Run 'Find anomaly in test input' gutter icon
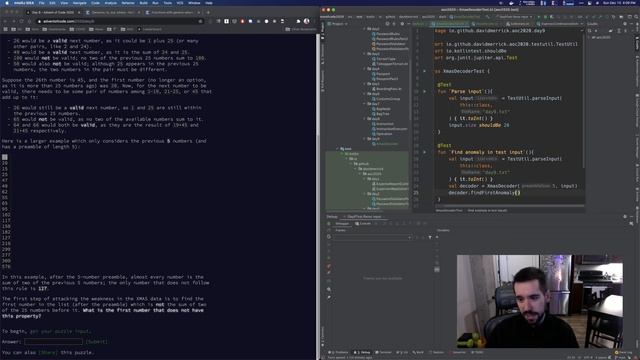The width and height of the screenshot is (640, 360). pos(424,152)
